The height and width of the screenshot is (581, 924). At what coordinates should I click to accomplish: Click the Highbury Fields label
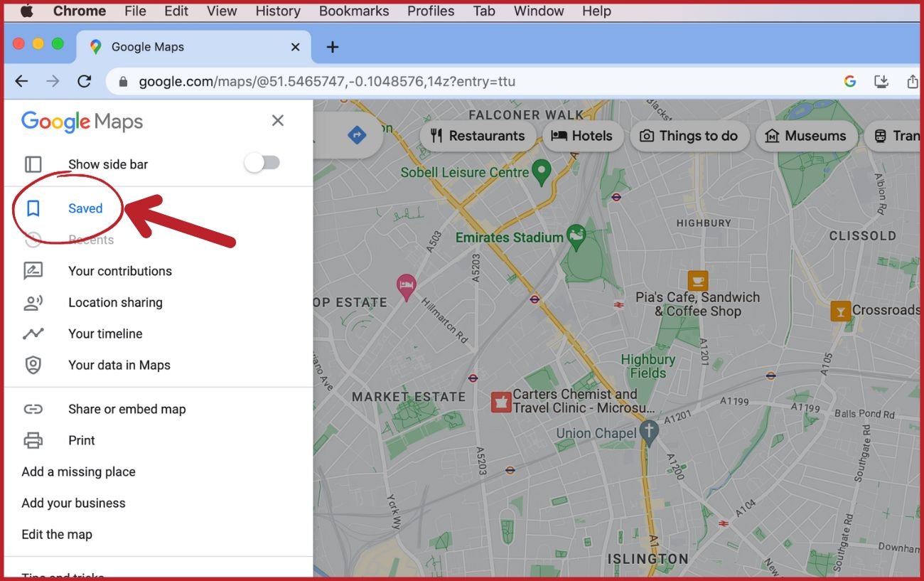coord(648,366)
